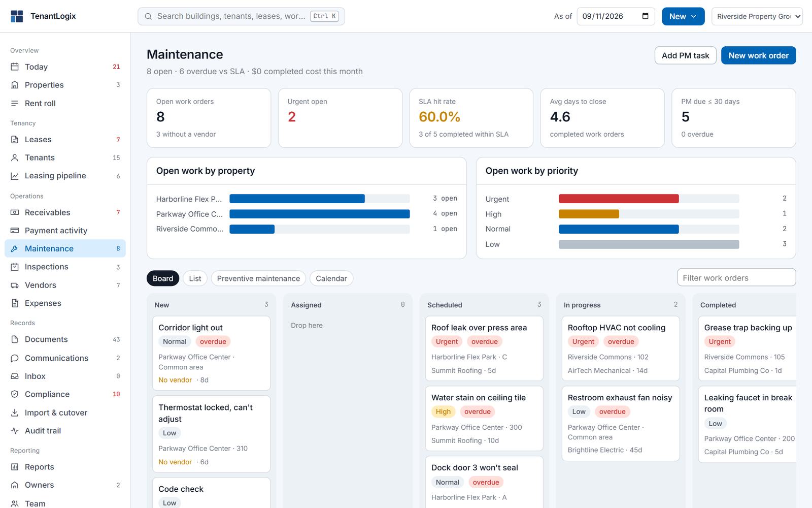Switch to the Board view tab
This screenshot has width=812, height=508.
pos(163,278)
